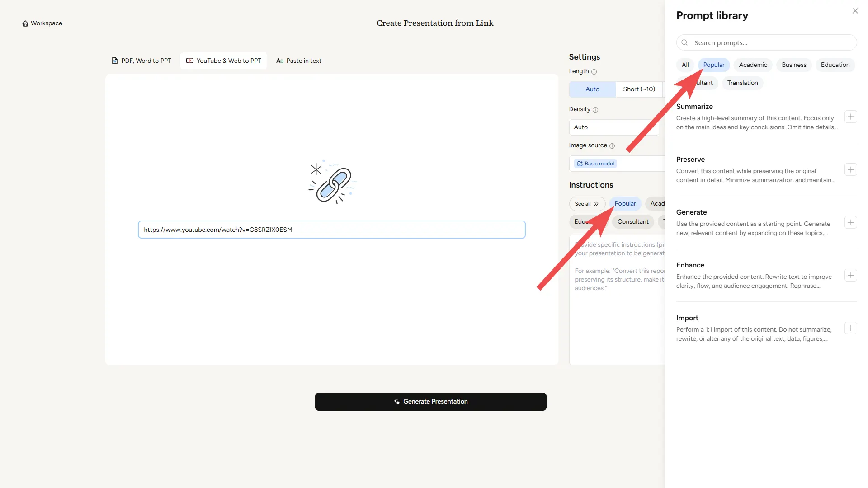Select Short (~10) length option
This screenshot has height=488, width=868.
pos(638,89)
